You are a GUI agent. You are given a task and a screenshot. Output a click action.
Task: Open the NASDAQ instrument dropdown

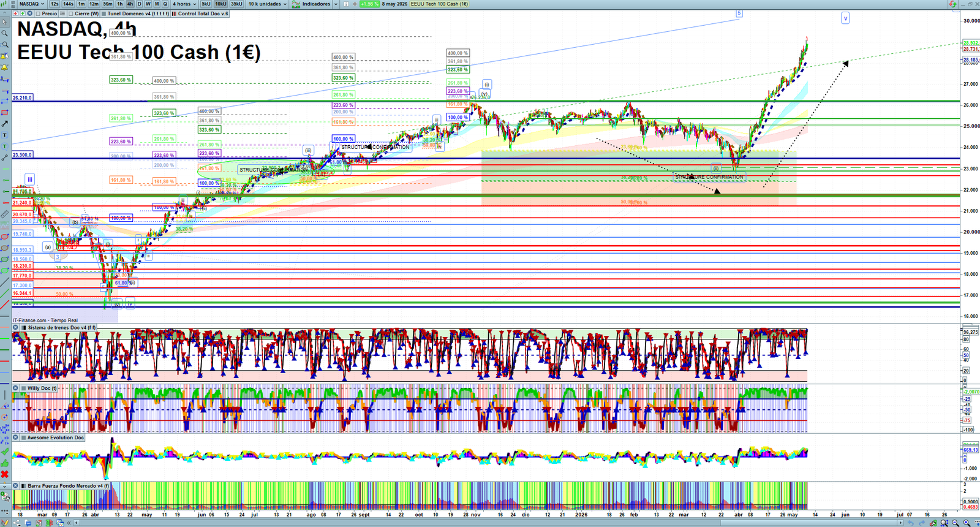31,4
